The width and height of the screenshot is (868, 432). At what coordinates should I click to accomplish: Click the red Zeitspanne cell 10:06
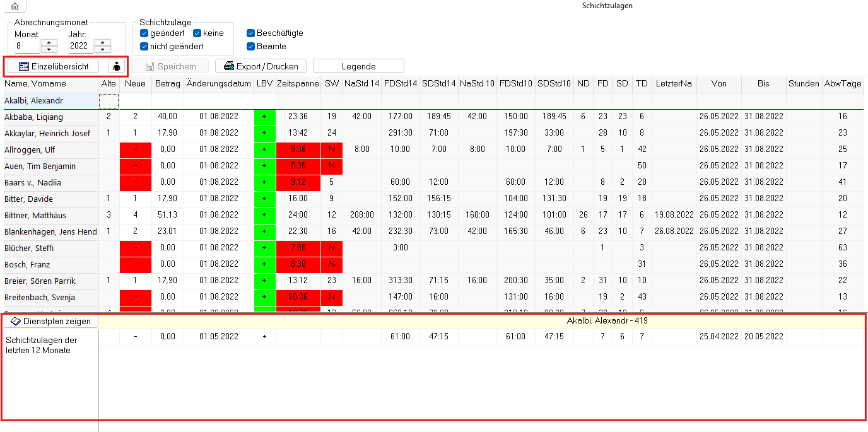298,297
